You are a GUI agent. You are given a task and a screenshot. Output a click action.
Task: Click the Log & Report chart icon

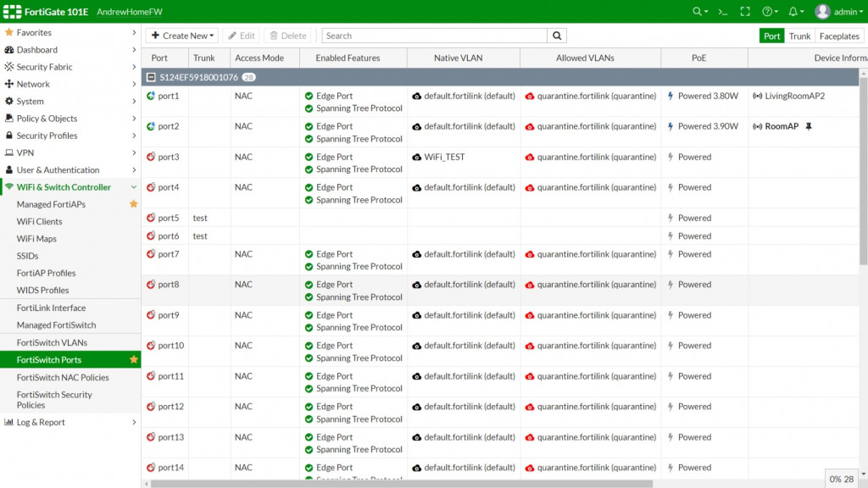click(x=8, y=422)
